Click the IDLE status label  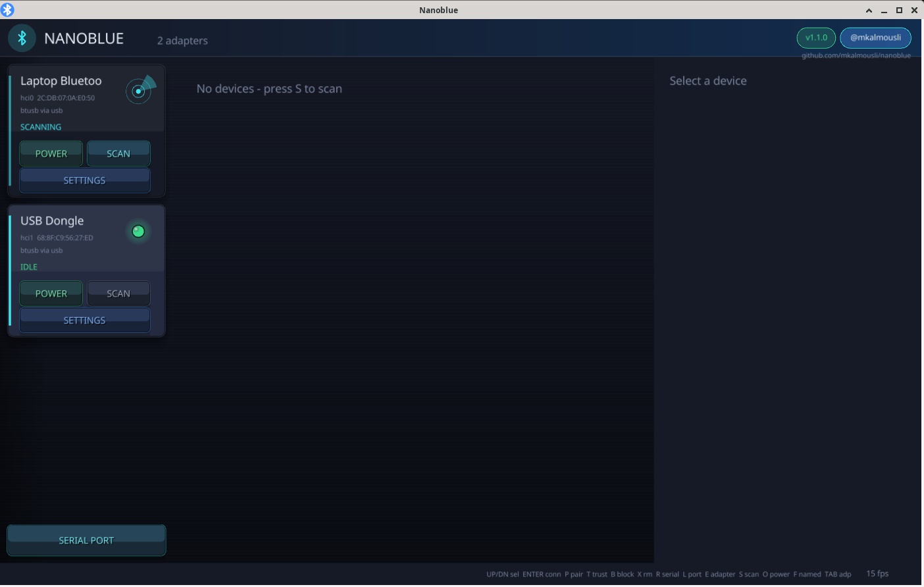[x=29, y=267]
